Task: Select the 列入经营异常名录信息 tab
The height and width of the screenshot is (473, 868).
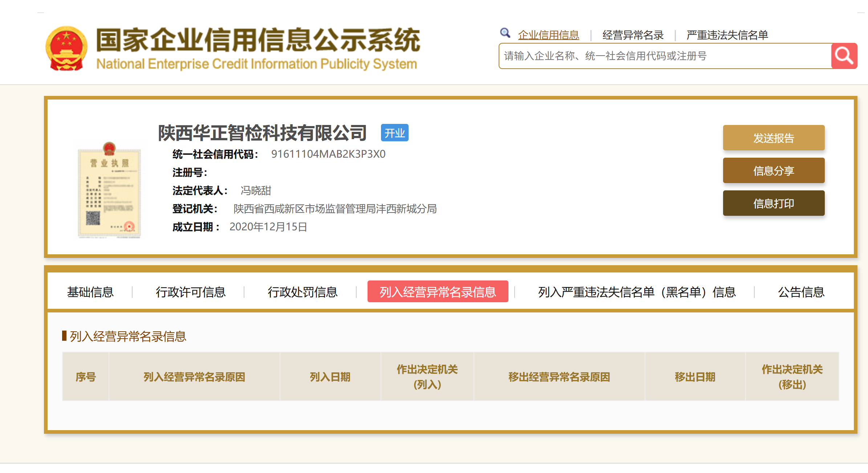Action: tap(438, 292)
